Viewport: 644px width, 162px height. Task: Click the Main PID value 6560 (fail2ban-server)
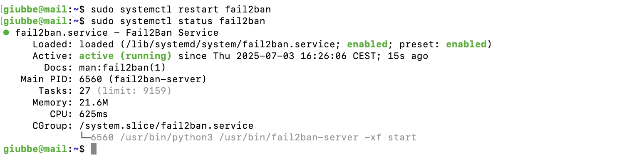tap(143, 79)
